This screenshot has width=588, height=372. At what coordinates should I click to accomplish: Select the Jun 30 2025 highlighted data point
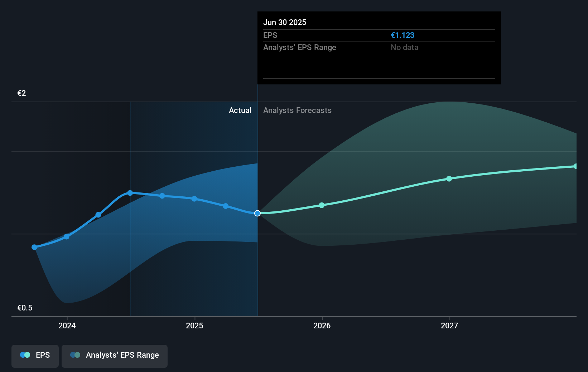pyautogui.click(x=257, y=213)
